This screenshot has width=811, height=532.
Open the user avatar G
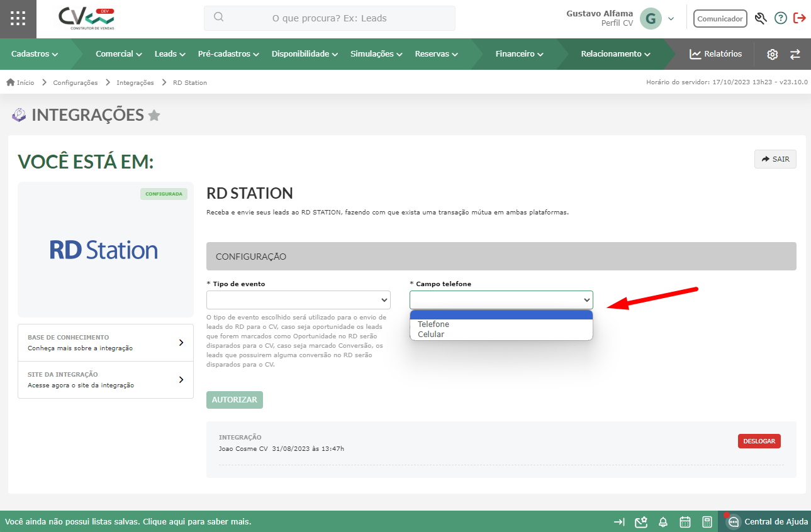click(651, 19)
